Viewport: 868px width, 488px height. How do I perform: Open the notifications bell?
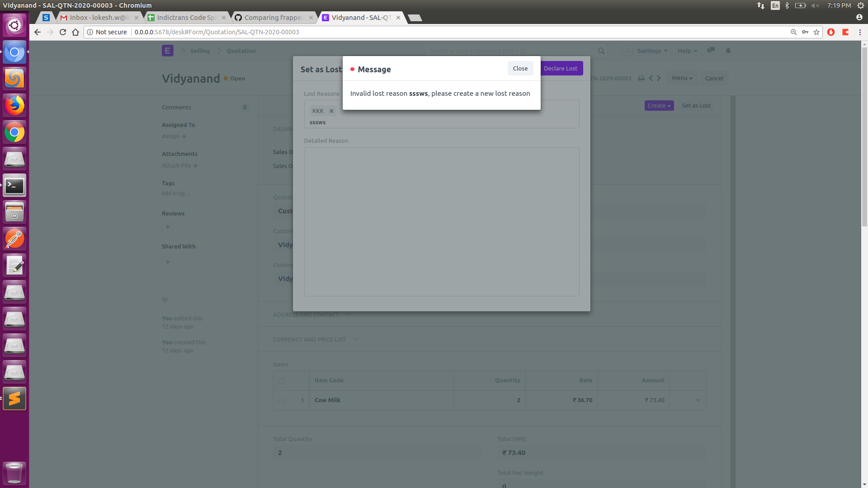click(x=728, y=50)
